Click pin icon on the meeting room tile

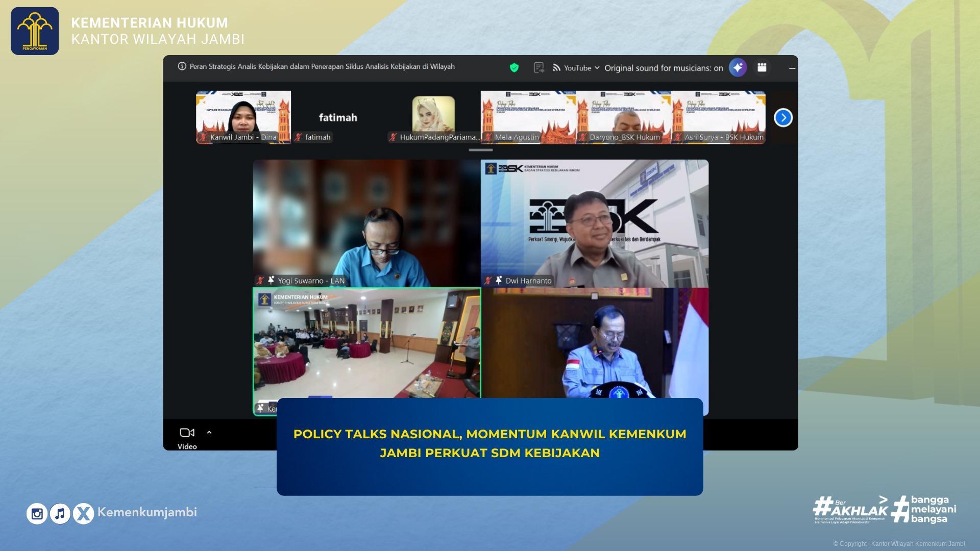[x=260, y=408]
